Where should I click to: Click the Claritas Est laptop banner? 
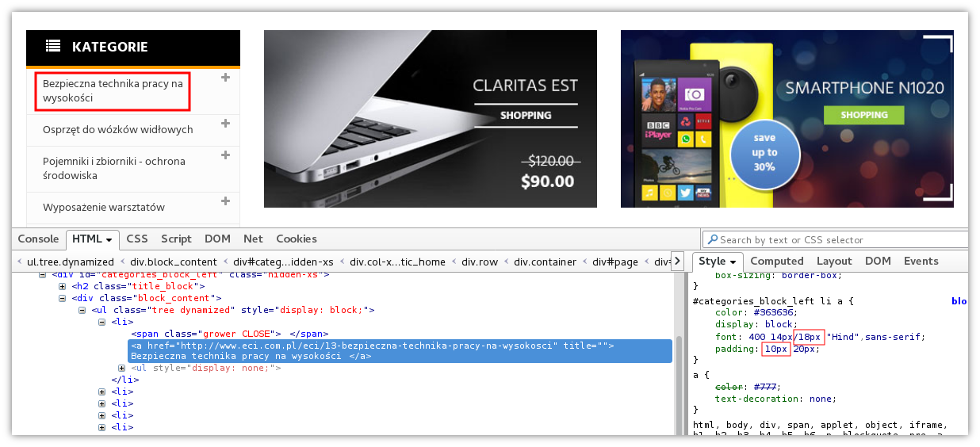click(x=431, y=119)
